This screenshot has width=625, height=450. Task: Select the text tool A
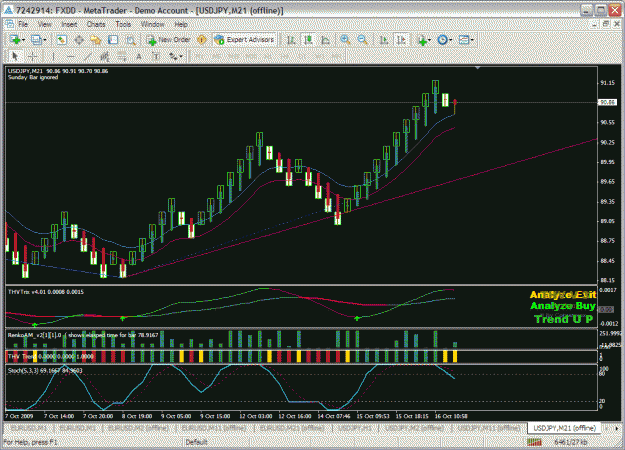click(139, 56)
